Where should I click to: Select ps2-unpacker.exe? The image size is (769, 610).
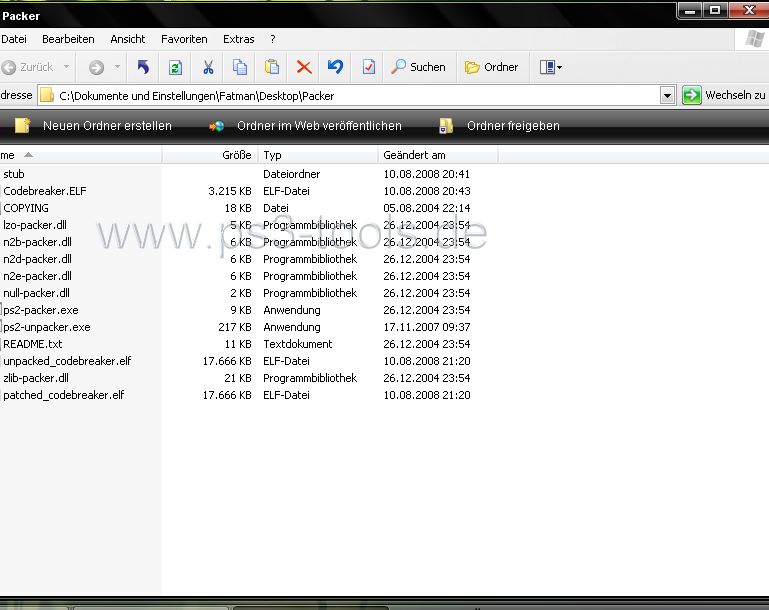pyautogui.click(x=47, y=327)
